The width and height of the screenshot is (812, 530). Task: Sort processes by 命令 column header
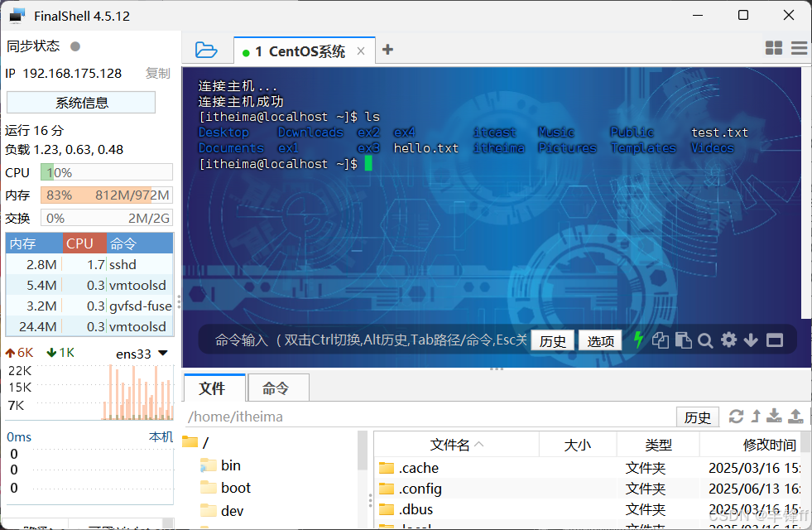pos(140,243)
